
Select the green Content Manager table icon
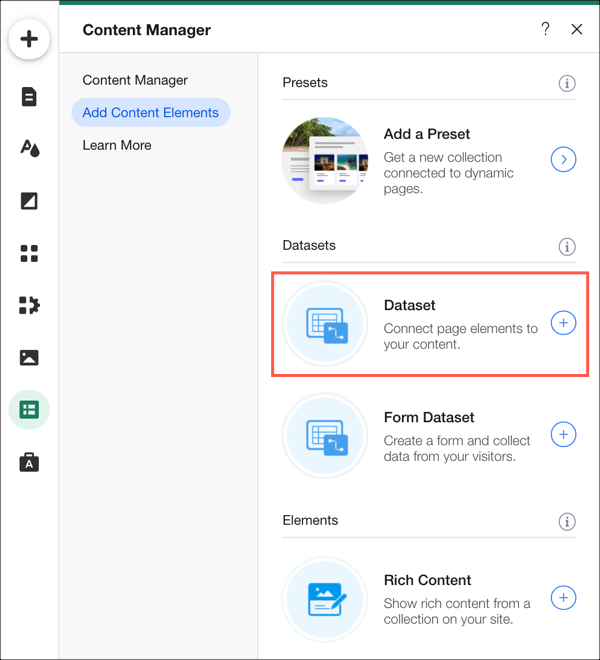(x=29, y=410)
